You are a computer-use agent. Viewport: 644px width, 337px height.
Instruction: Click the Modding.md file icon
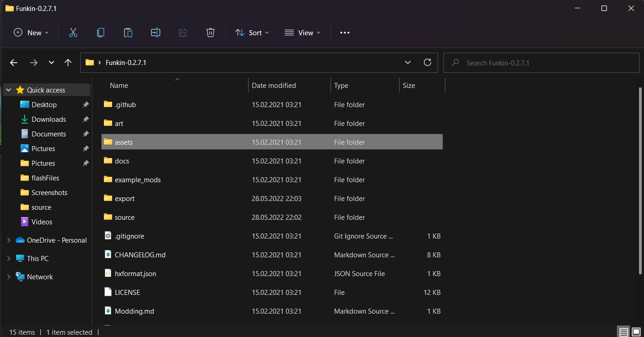tap(108, 311)
